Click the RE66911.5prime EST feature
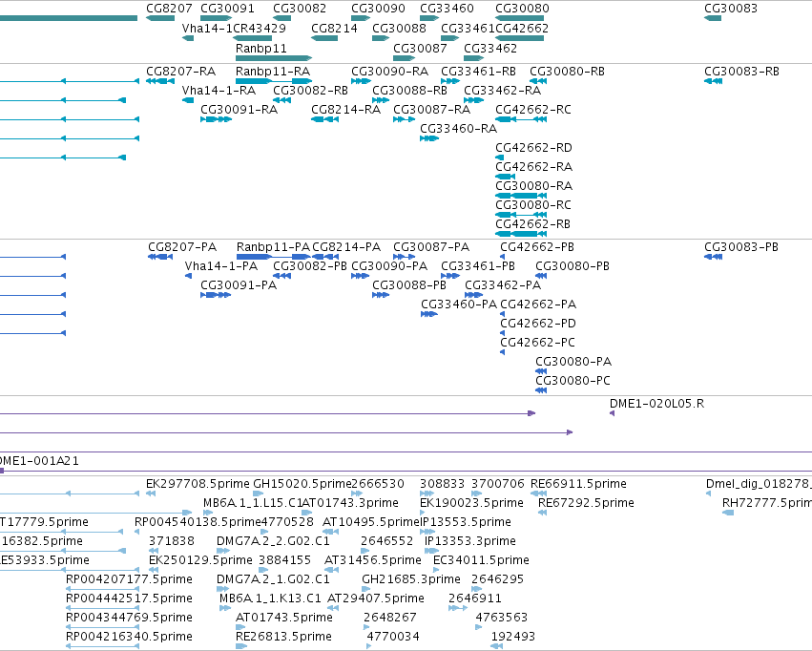This screenshot has height=651, width=812. (538, 493)
